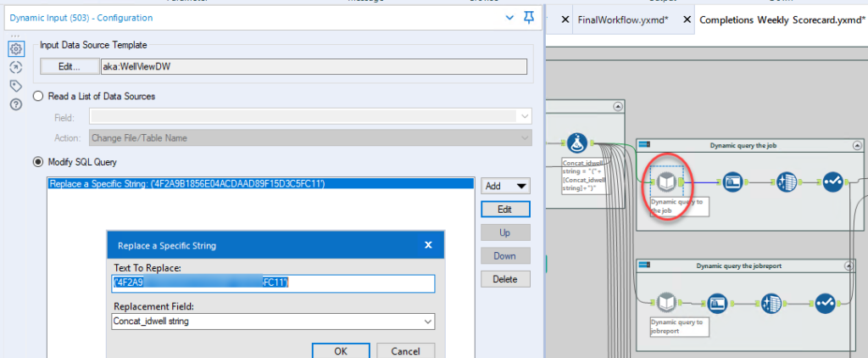Click OK in Replace a Specific String
Image resolution: width=868 pixels, height=358 pixels.
tap(341, 351)
